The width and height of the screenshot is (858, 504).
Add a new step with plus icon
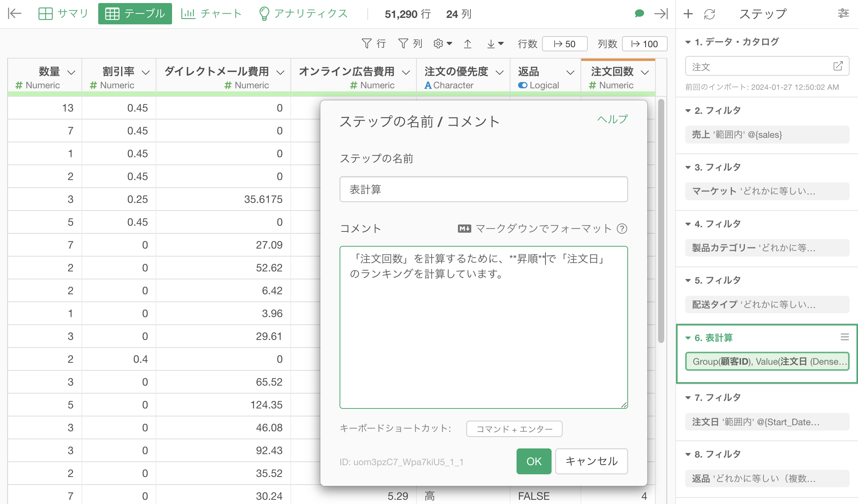[688, 14]
